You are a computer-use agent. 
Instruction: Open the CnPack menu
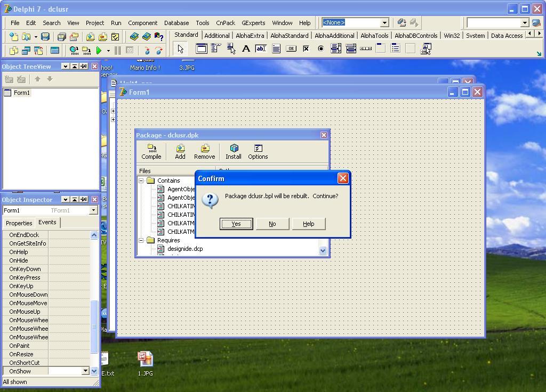click(226, 23)
